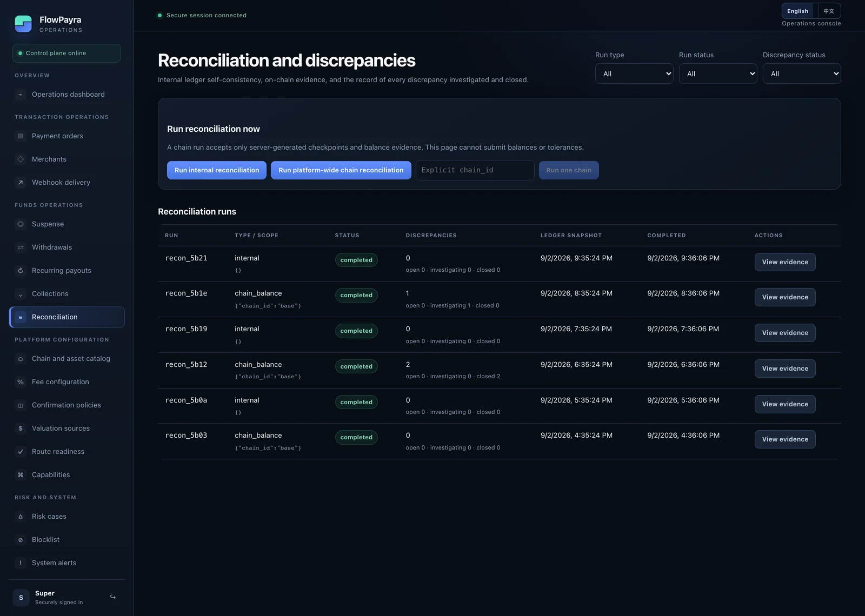The width and height of the screenshot is (865, 616).
Task: Switch language to 中文
Action: [829, 11]
